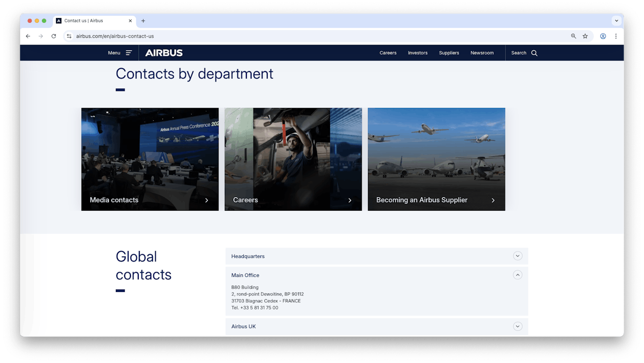Viewport: 644px width, 363px height.
Task: Click the telephone number +33 5 81 31 75 00
Action: coord(259,308)
